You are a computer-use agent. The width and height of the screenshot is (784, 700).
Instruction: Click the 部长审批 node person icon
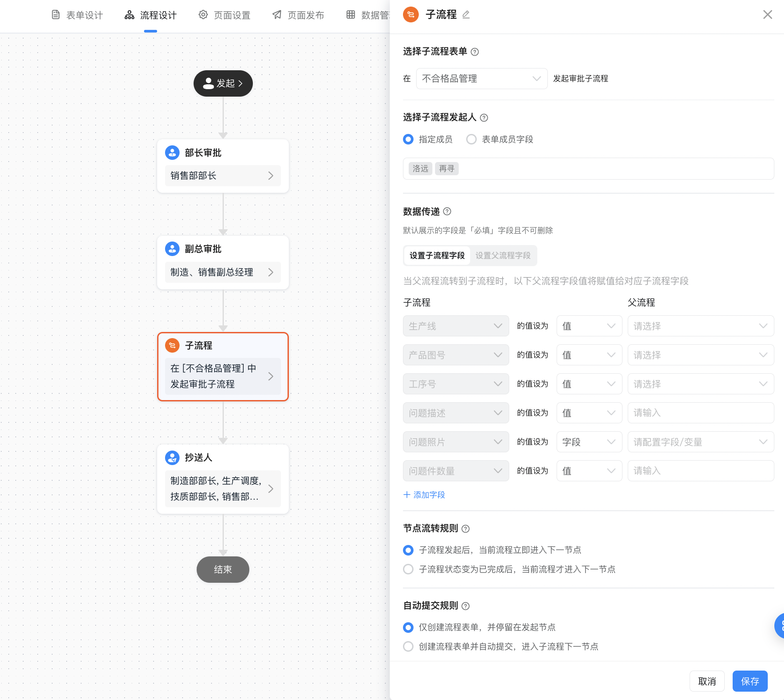click(172, 153)
